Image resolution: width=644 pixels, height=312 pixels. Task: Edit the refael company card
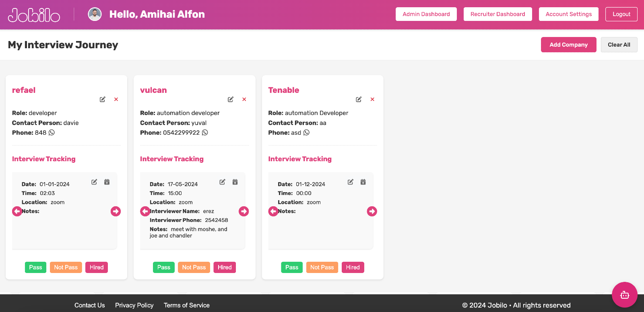click(103, 99)
